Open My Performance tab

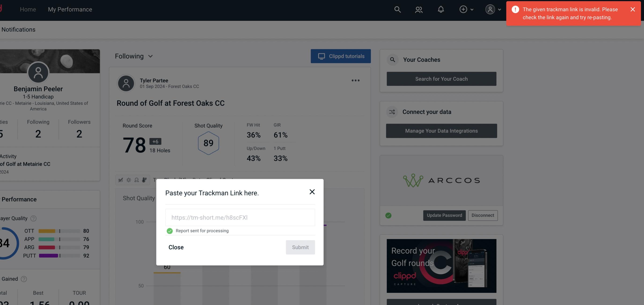pos(70,9)
